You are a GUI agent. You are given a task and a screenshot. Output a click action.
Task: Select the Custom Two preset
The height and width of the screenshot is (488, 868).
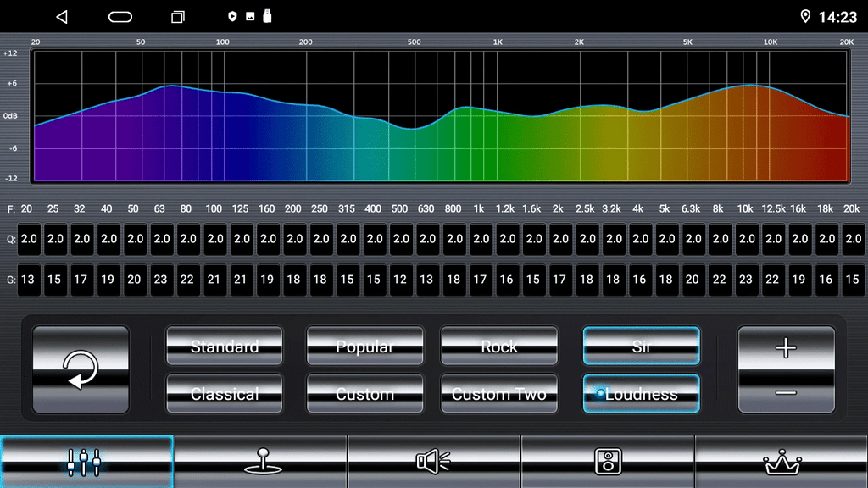(x=499, y=394)
